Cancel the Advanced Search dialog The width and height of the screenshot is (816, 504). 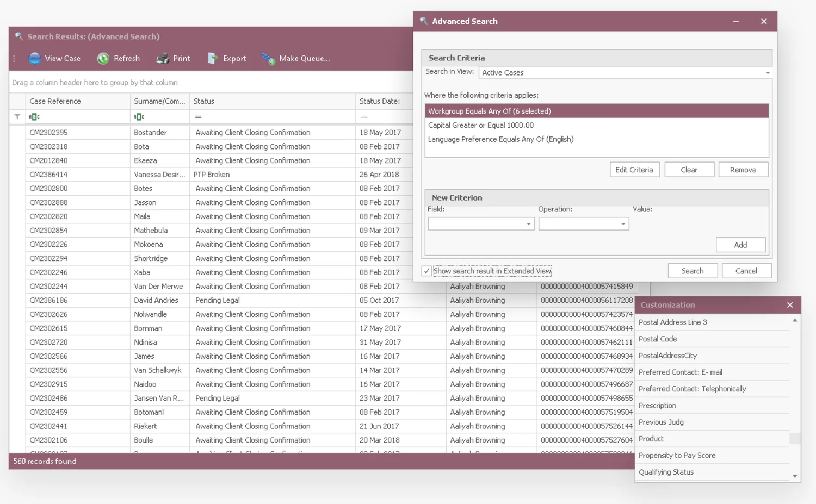(746, 271)
